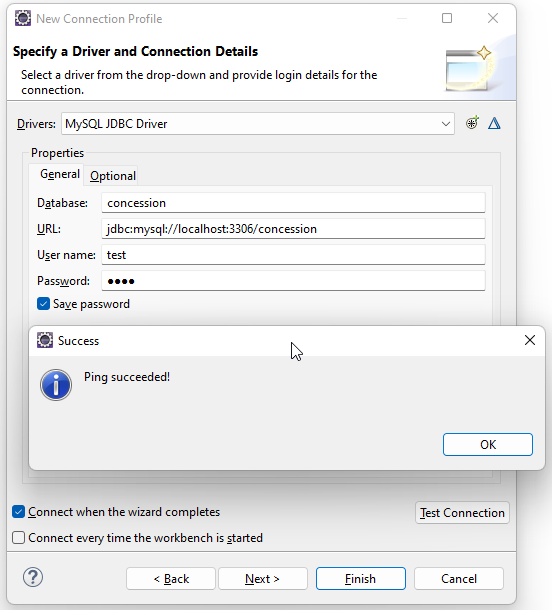
Task: Toggle the Save password checkbox
Action: 43,304
